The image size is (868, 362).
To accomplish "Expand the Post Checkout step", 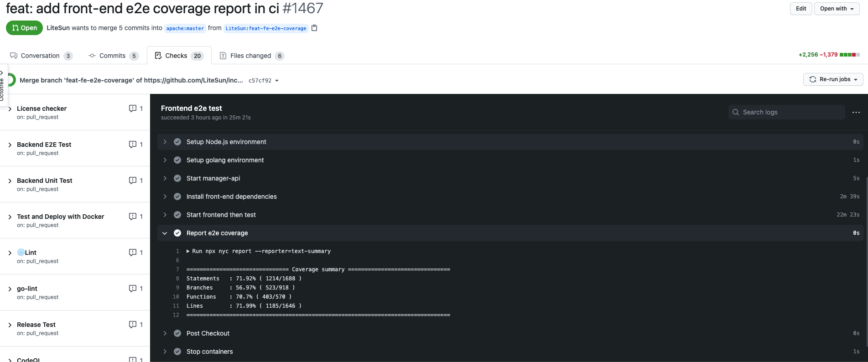I will [165, 333].
